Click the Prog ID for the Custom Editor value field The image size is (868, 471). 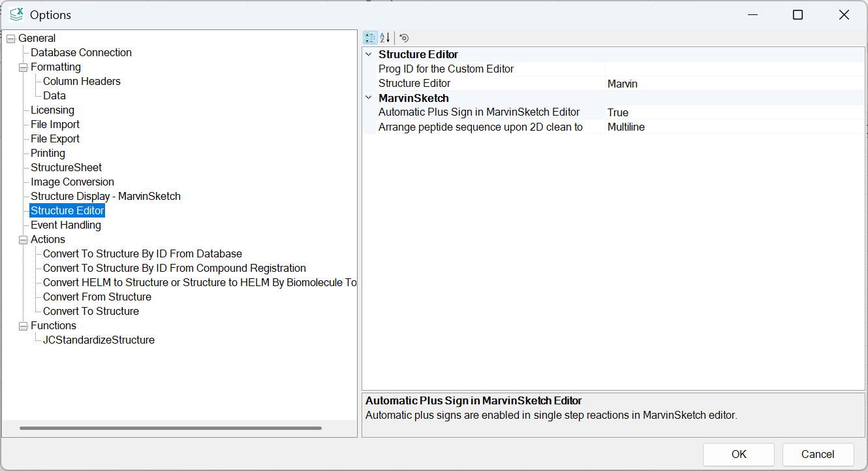(734, 69)
